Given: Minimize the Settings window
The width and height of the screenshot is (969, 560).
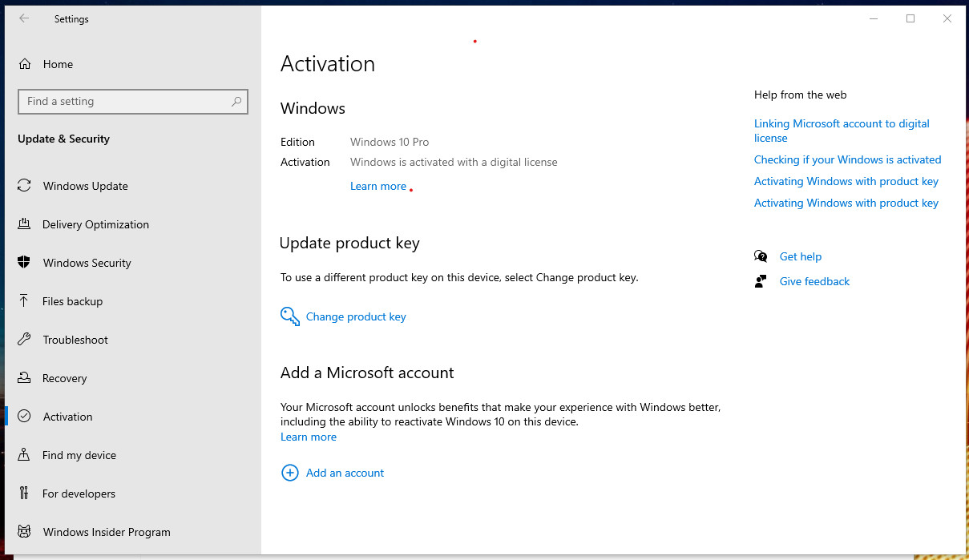Looking at the screenshot, I should tap(874, 18).
